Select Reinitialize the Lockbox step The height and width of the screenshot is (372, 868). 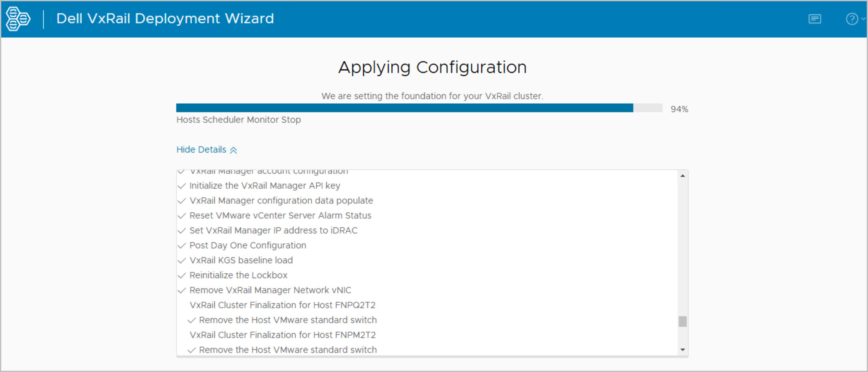(238, 275)
